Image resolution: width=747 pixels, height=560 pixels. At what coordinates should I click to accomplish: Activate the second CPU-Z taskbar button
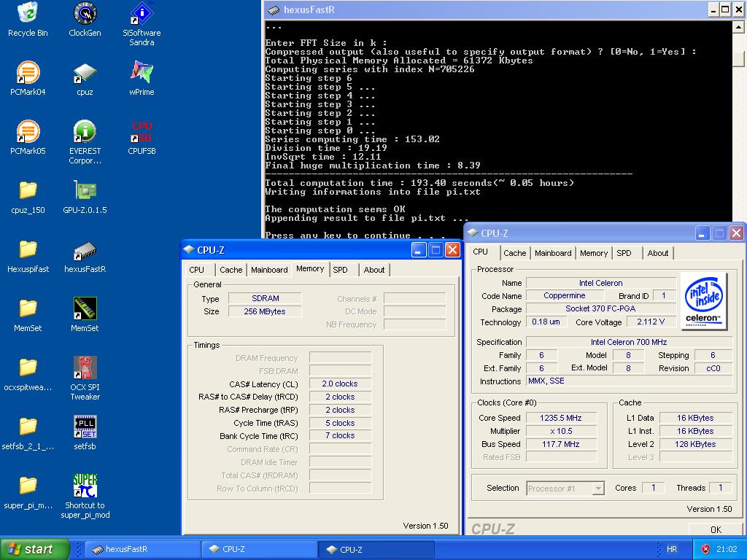[376, 549]
